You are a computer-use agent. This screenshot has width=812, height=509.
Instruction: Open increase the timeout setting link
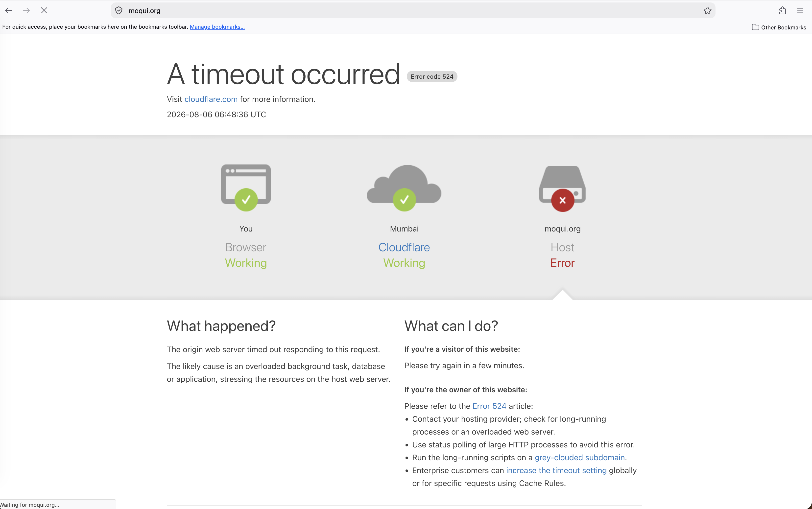click(556, 470)
